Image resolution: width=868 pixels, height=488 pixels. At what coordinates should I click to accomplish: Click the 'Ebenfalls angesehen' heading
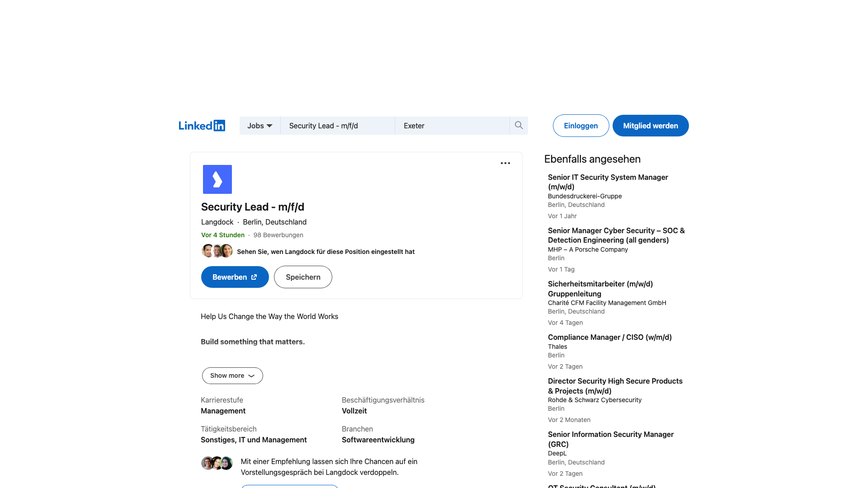click(592, 159)
